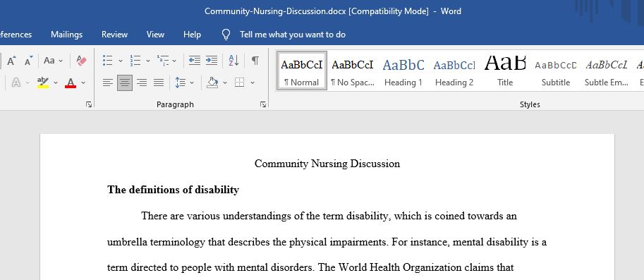Image resolution: width=644 pixels, height=280 pixels.
Task: Open Paragraph settings dialog launcher
Action: click(x=263, y=104)
